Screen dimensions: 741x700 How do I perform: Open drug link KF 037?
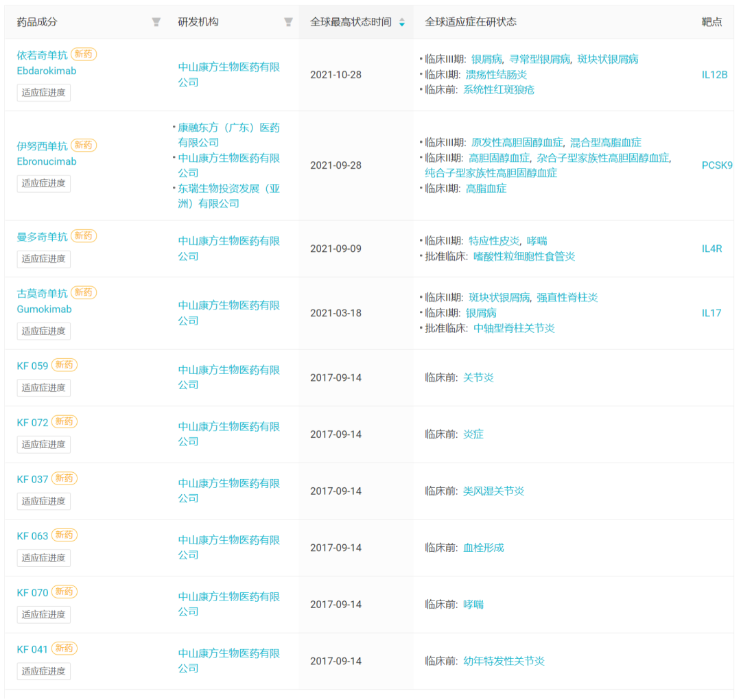pyautogui.click(x=32, y=479)
